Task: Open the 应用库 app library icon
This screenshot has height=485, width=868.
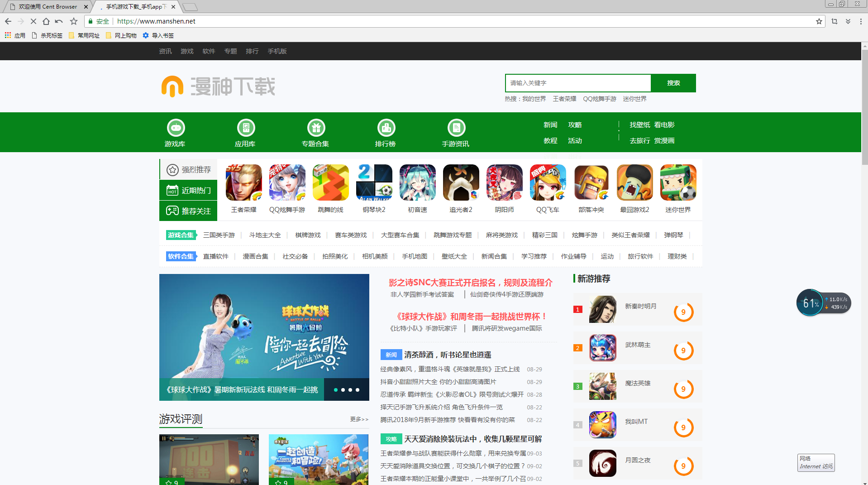Action: [246, 128]
